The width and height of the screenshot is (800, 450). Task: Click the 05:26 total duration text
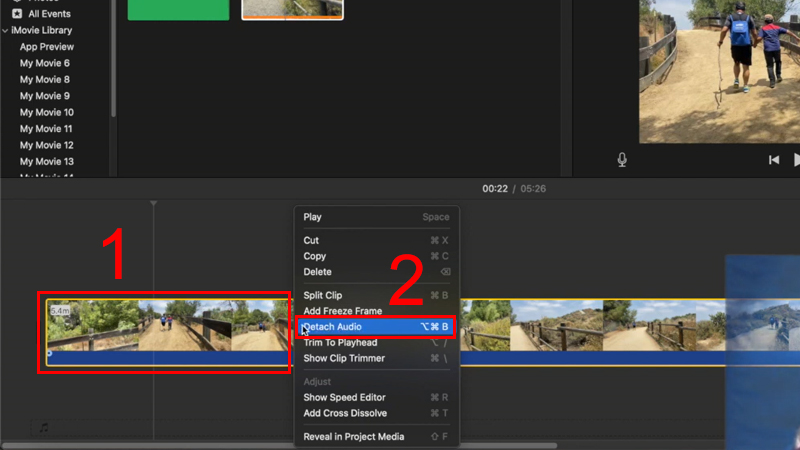[533, 189]
